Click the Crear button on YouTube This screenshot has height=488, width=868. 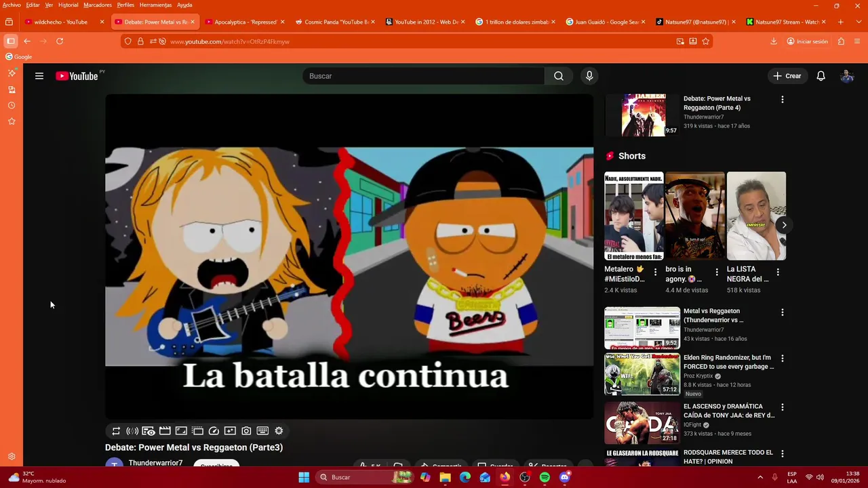pyautogui.click(x=787, y=76)
